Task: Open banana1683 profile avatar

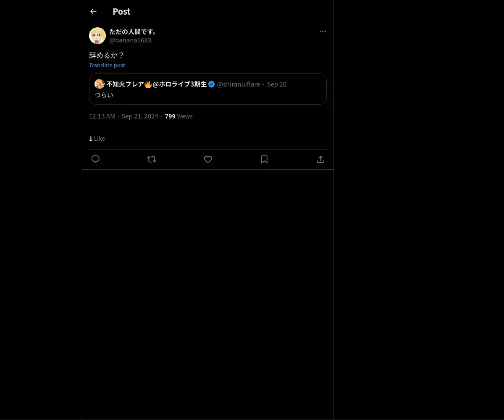Action: point(97,36)
